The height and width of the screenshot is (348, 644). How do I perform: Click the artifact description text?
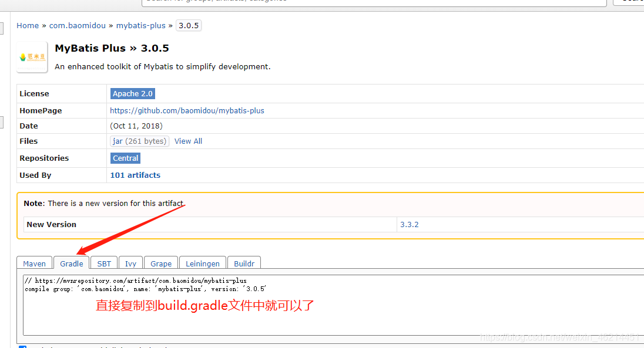163,66
